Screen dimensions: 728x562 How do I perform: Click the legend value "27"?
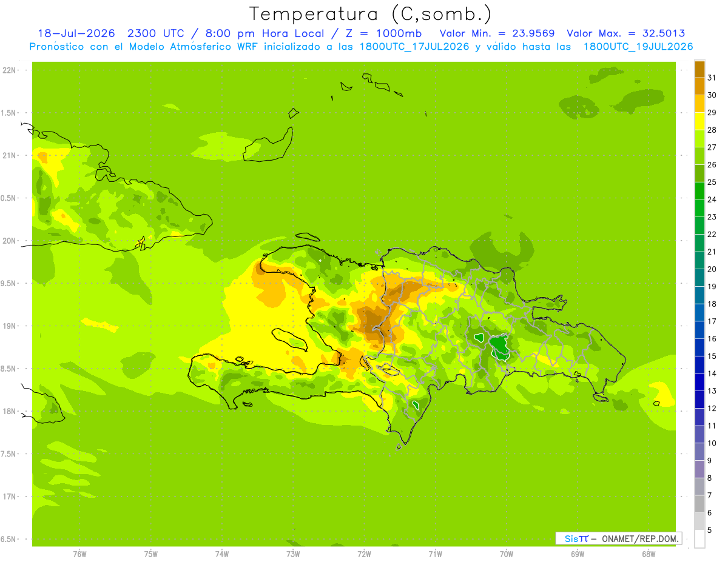click(x=712, y=147)
